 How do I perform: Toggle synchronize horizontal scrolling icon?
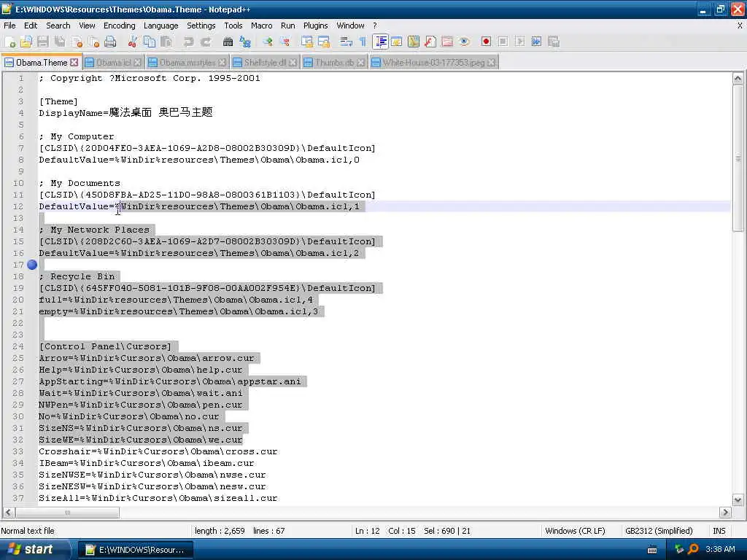coord(324,42)
